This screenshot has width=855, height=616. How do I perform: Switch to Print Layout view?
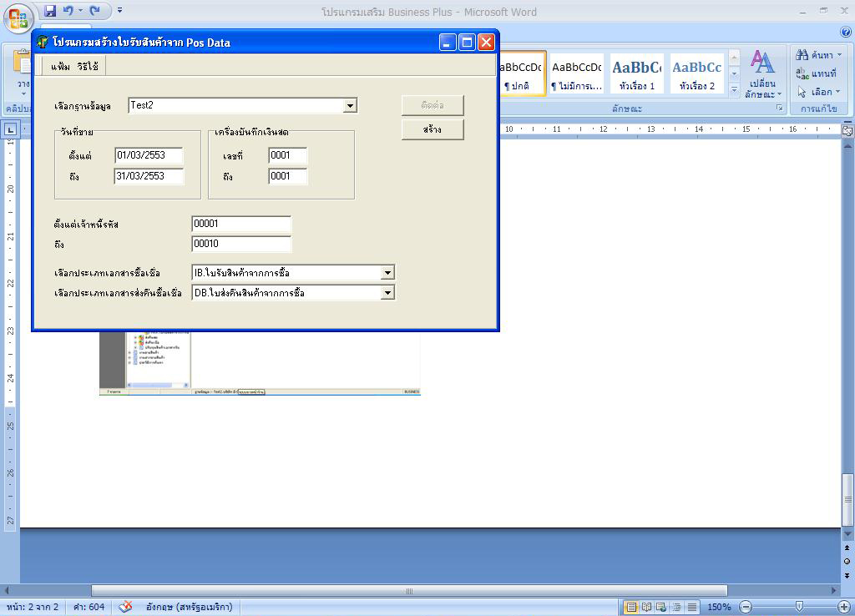click(x=631, y=607)
